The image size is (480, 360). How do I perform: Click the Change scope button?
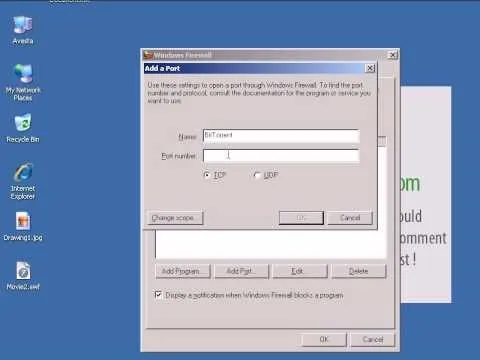click(175, 218)
